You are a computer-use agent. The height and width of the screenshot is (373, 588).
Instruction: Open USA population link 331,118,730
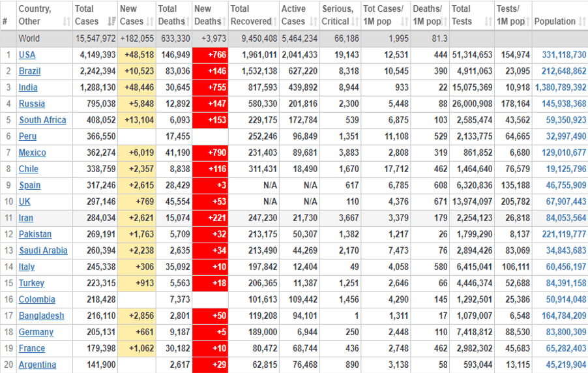(564, 55)
